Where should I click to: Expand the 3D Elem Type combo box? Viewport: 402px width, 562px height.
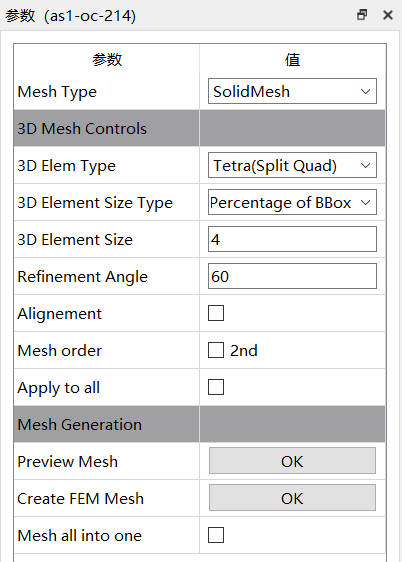[292, 165]
